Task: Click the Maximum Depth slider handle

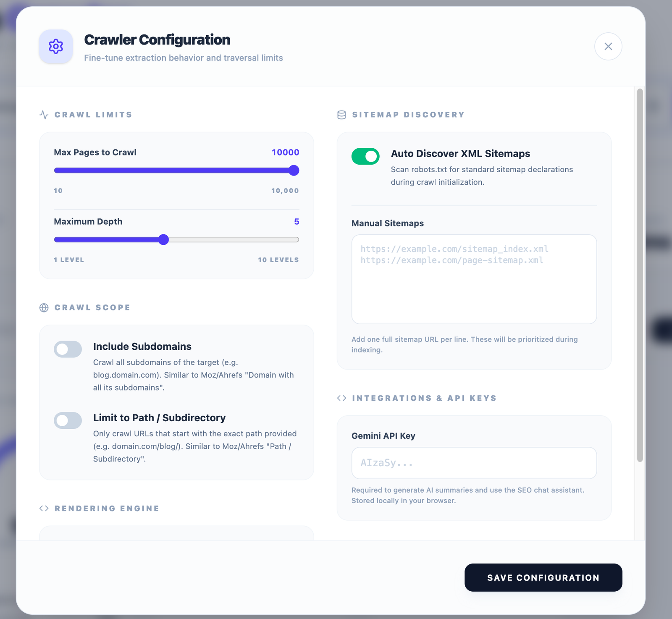Action: click(164, 239)
